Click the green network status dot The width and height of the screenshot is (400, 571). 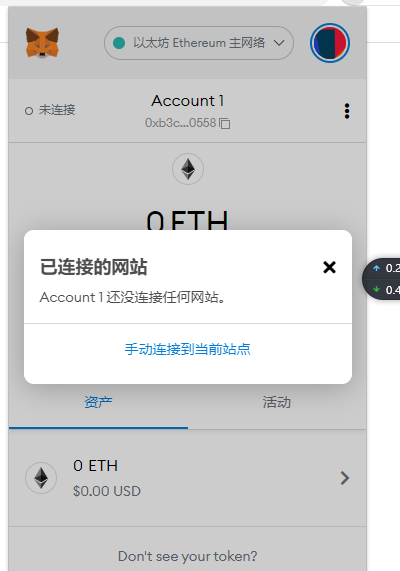tap(119, 43)
